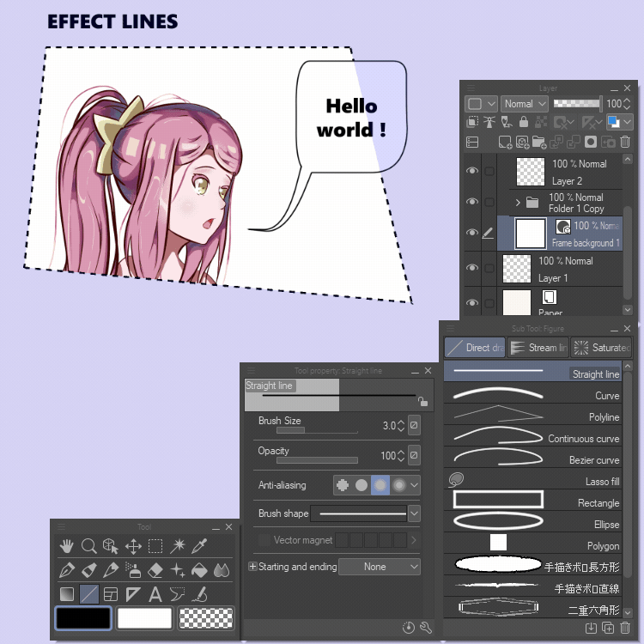Select the Operation object tool
Screen dimensions: 644x644
[x=111, y=546]
